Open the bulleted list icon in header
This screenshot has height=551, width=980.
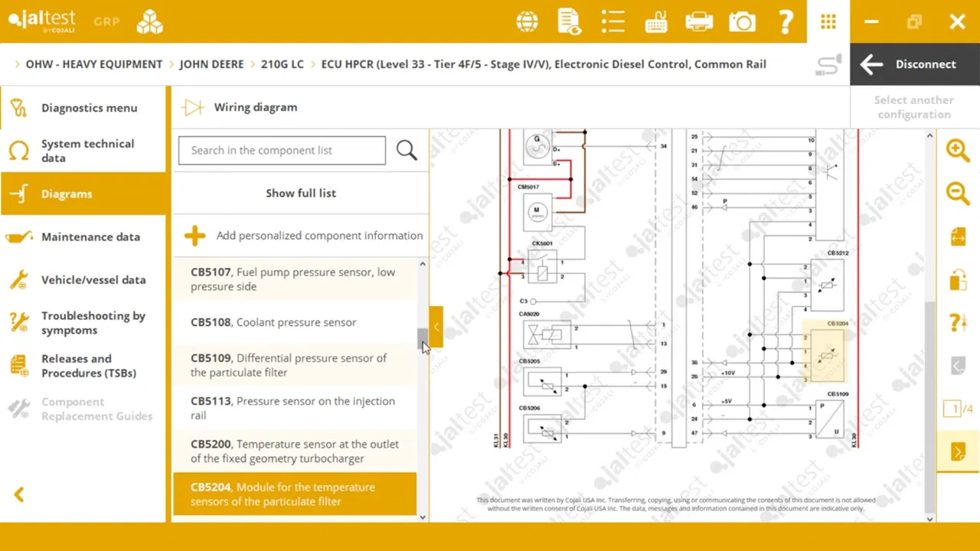pos(613,21)
